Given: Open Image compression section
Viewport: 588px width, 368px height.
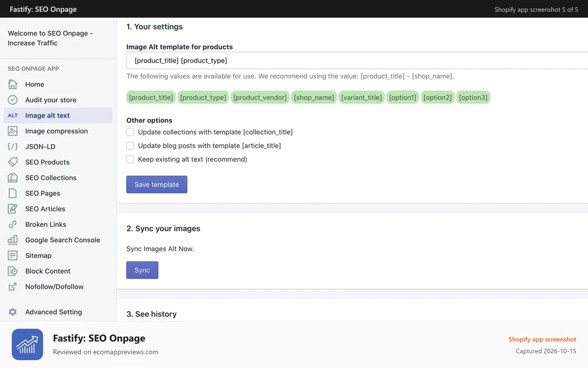Looking at the screenshot, I should coord(58,131).
